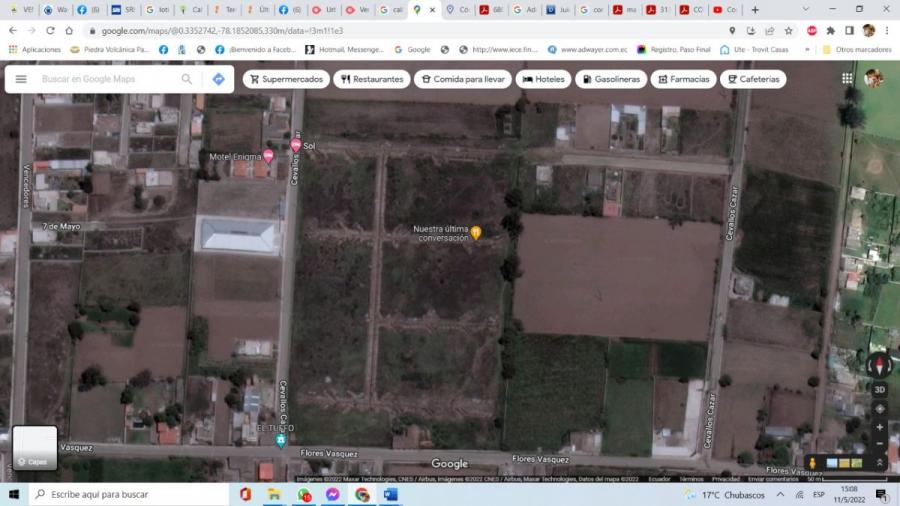Image resolution: width=900 pixels, height=506 pixels.
Task: Expand imagery panel double chevron
Action: pyautogui.click(x=879, y=462)
